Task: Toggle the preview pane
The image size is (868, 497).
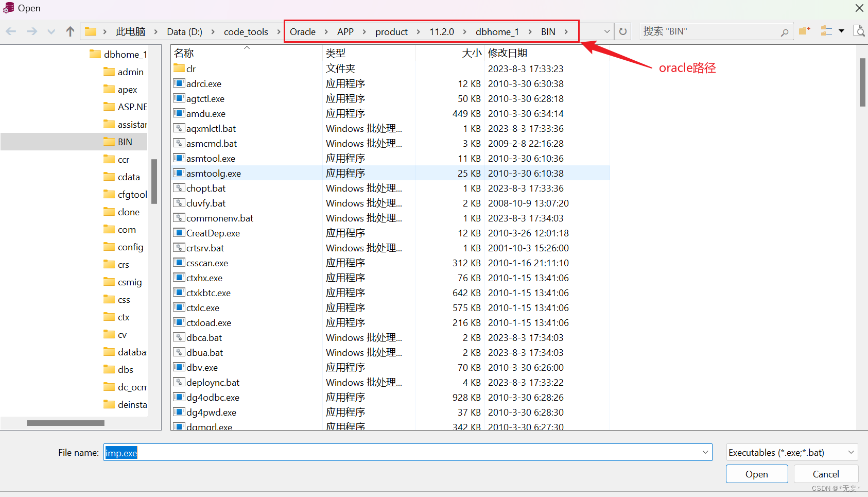Action: 860,31
